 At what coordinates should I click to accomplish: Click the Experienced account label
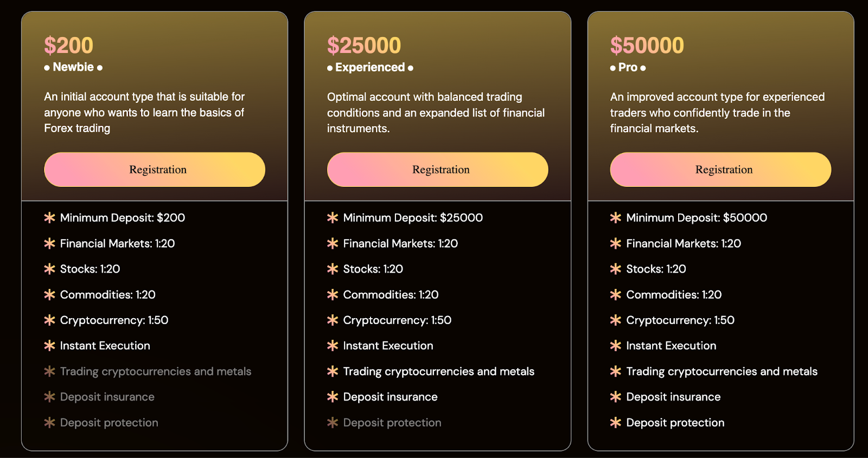pos(370,68)
